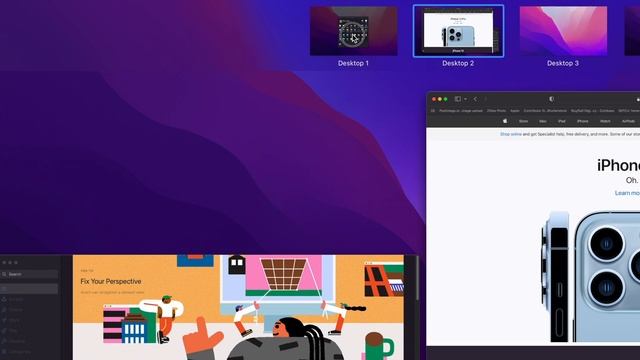
Task: Open Store in Apple site navigation
Action: pyautogui.click(x=523, y=121)
